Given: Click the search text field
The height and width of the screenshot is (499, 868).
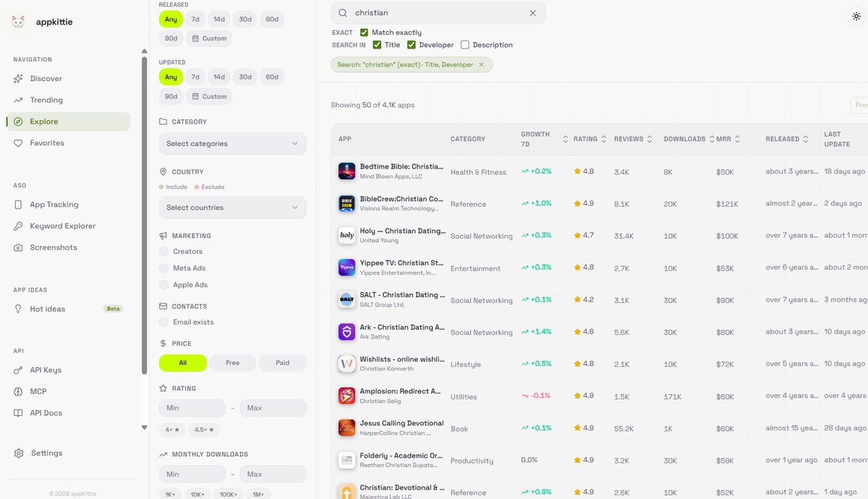Looking at the screenshot, I should pyautogui.click(x=439, y=13).
